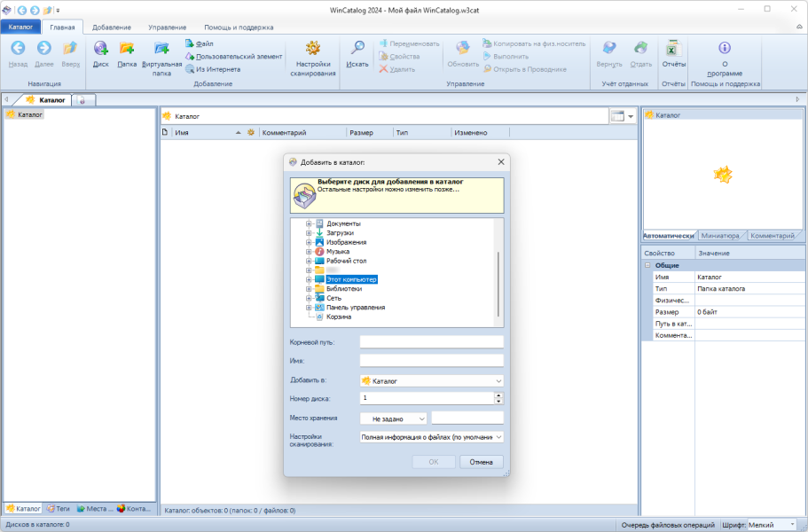Select Панель управления in tree
The height and width of the screenshot is (532, 808).
coord(356,308)
